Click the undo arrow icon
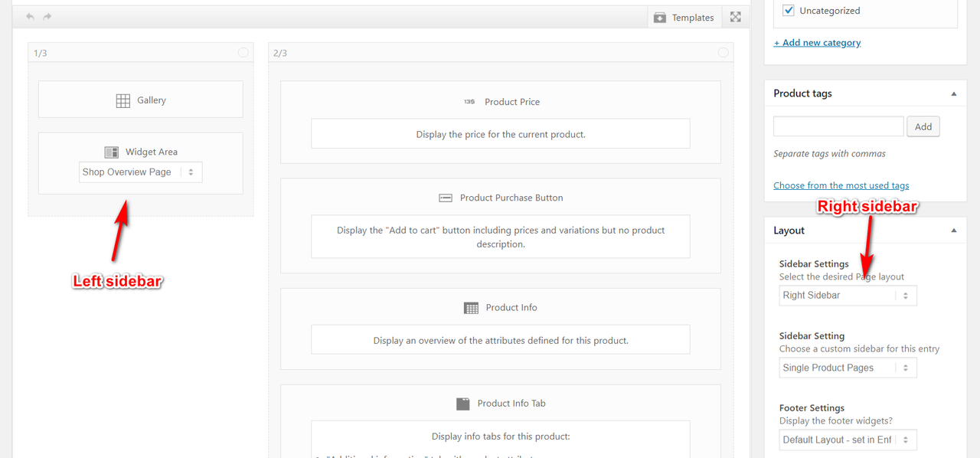The width and height of the screenshot is (980, 458). [31, 17]
